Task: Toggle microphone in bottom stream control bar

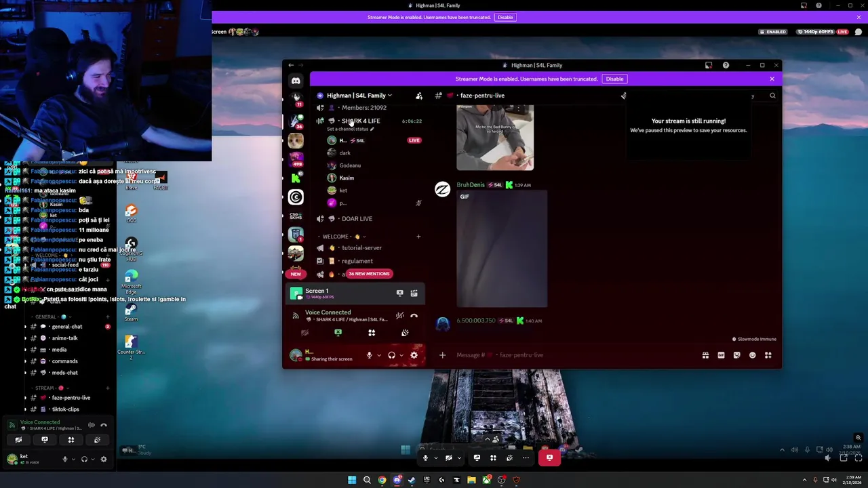Action: [x=425, y=457]
